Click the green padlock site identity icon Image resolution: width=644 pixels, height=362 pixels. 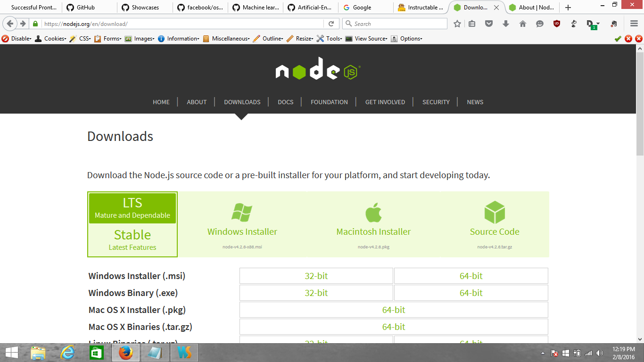35,24
